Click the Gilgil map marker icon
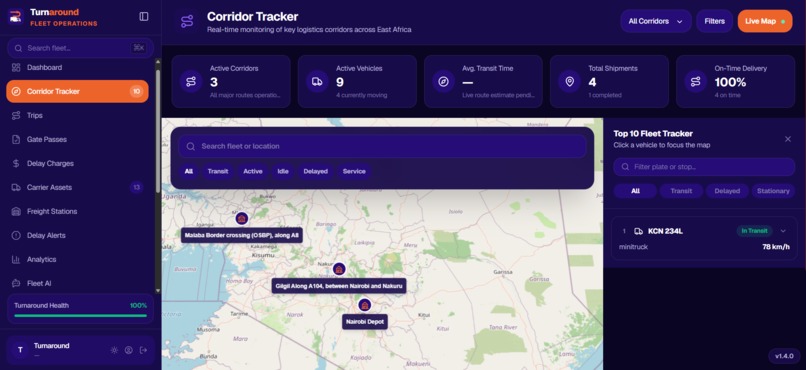806x370 pixels. tap(339, 269)
